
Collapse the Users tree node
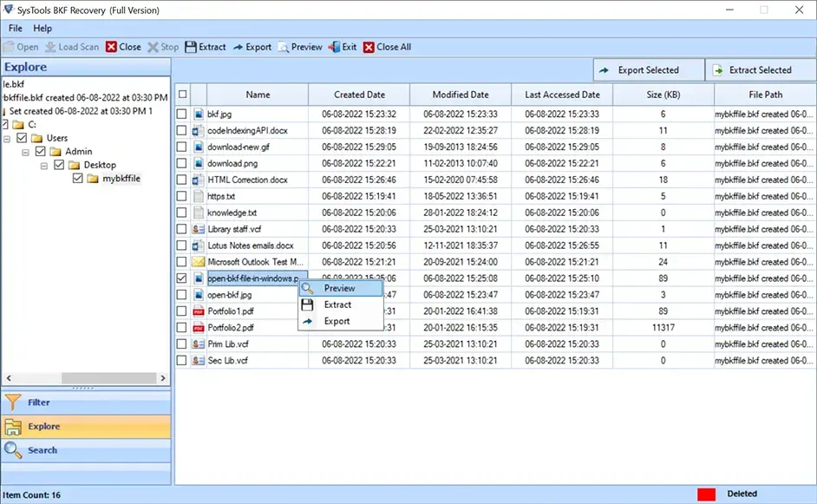click(7, 139)
